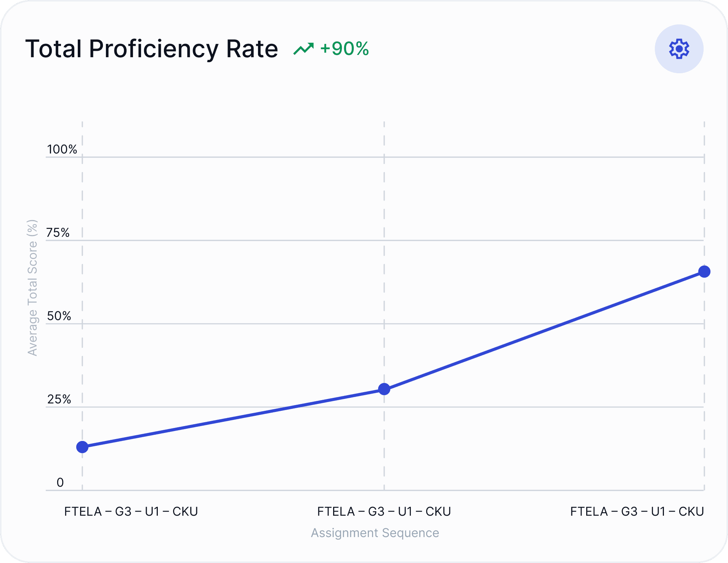The image size is (728, 563).
Task: Open the chart settings gear icon
Action: [x=679, y=49]
